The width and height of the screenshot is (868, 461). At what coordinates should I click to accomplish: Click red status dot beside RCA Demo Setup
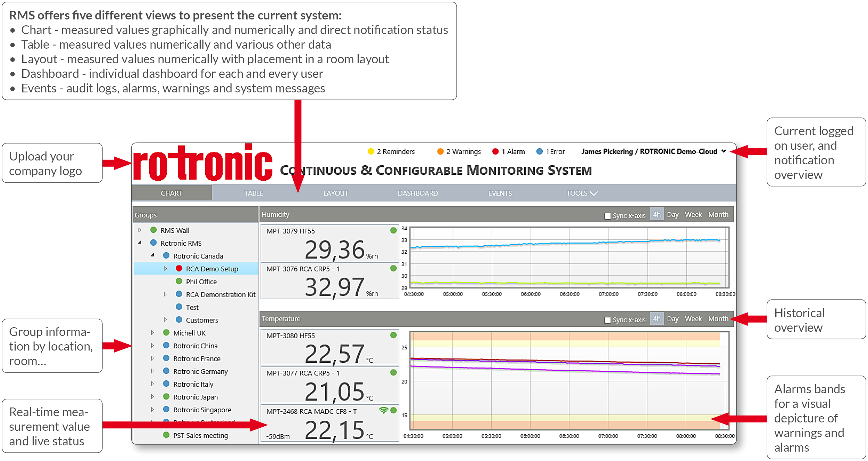click(179, 269)
